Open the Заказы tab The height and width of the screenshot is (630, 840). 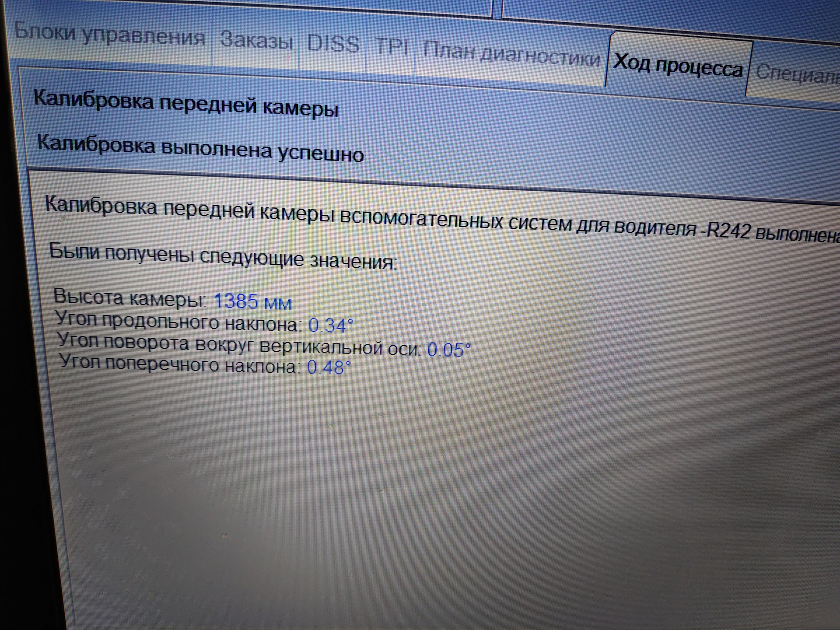256,42
